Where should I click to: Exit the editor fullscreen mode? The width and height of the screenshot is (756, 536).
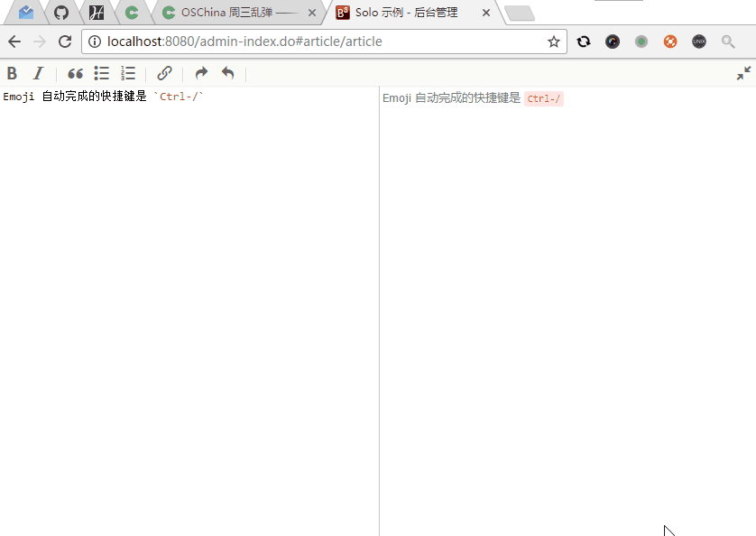[x=744, y=72]
